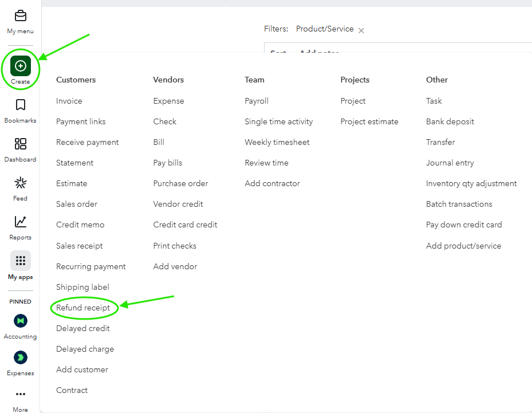Add a new vendor
532x413 pixels.
tap(175, 266)
